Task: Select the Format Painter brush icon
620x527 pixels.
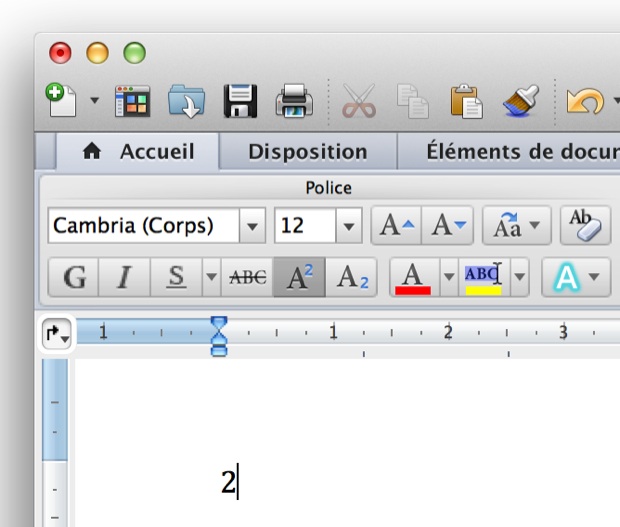Action: click(x=520, y=100)
